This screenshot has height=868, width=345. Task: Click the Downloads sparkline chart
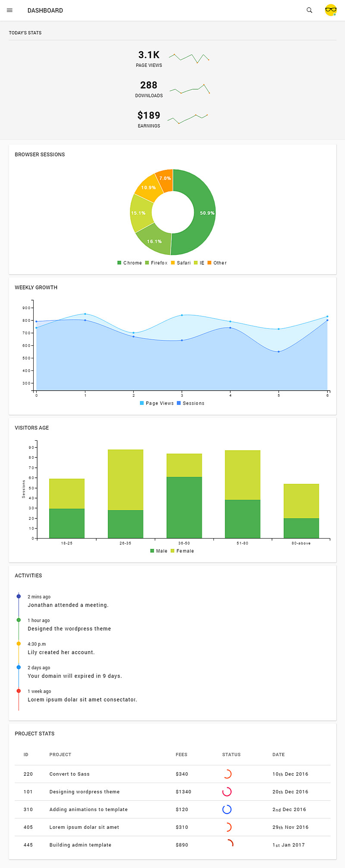tap(190, 89)
